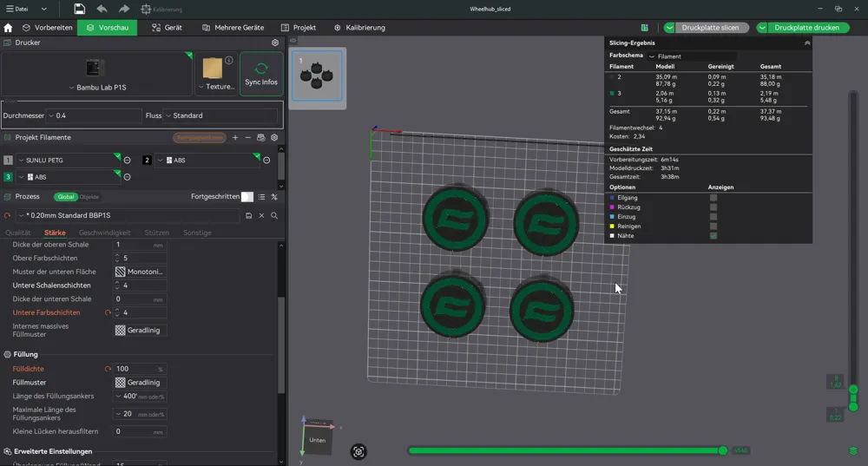Switch process scope to Global
Viewport: 868px width, 466px height.
(x=66, y=197)
